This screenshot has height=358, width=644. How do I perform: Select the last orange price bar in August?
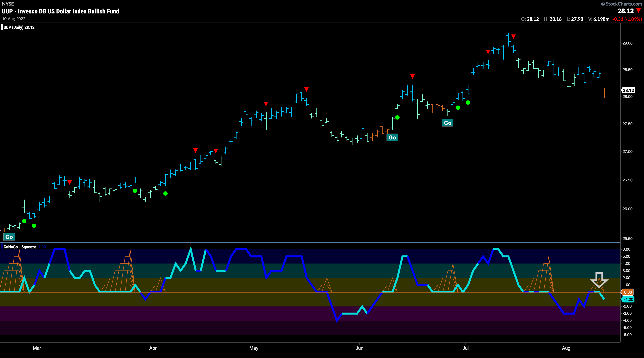pyautogui.click(x=604, y=92)
